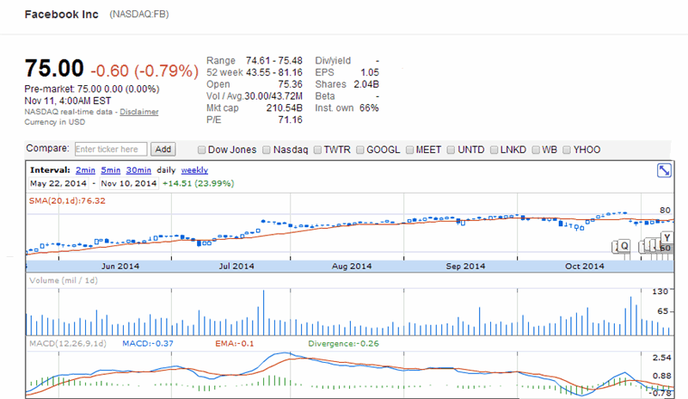The image size is (688, 399).
Task: Switch chart interval to 5min
Action: [x=111, y=170]
